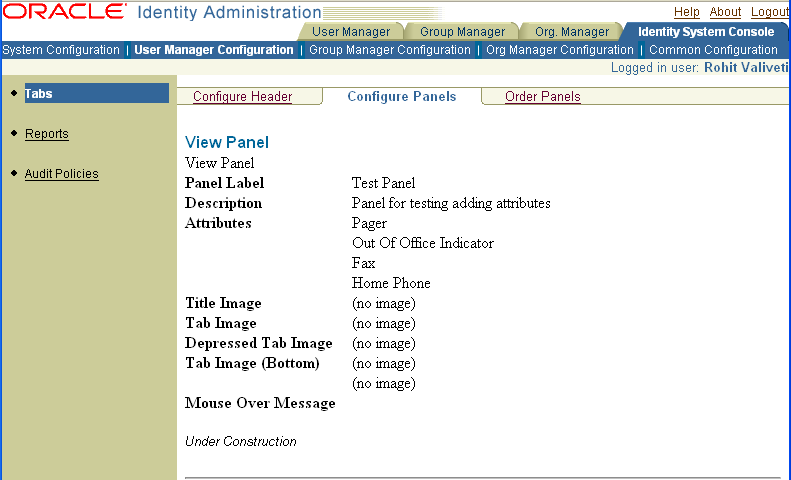This screenshot has height=480, width=791.
Task: Click the View Panel heading
Action: pyautogui.click(x=227, y=142)
